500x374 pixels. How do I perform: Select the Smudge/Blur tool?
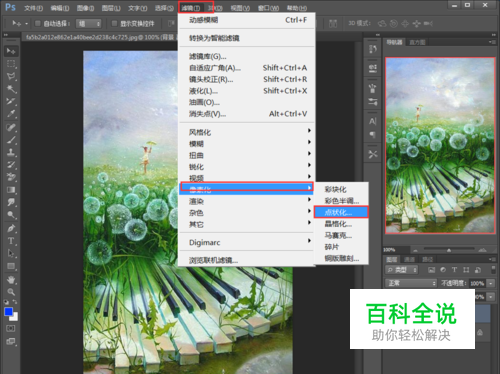(x=11, y=202)
